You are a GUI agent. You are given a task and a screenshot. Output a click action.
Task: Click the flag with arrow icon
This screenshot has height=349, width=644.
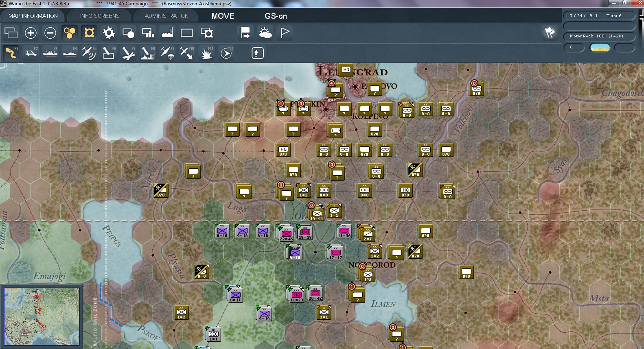click(245, 33)
